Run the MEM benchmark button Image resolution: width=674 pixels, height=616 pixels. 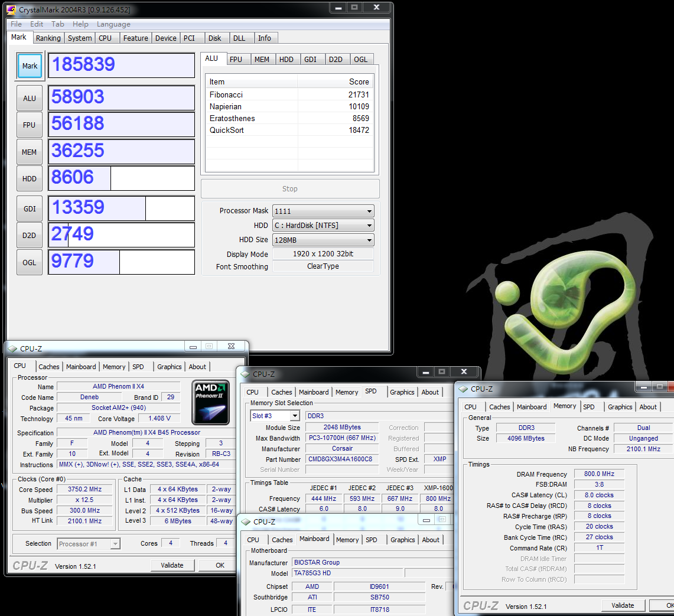click(x=30, y=152)
